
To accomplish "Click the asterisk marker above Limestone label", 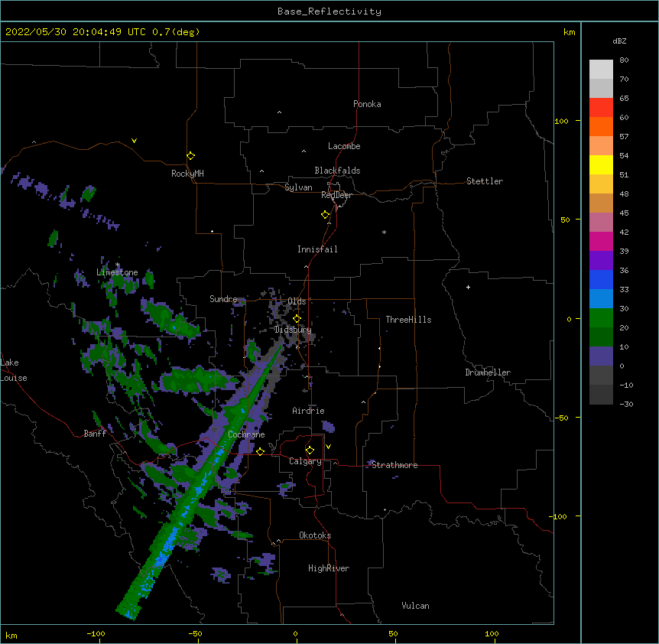I will coord(118,265).
